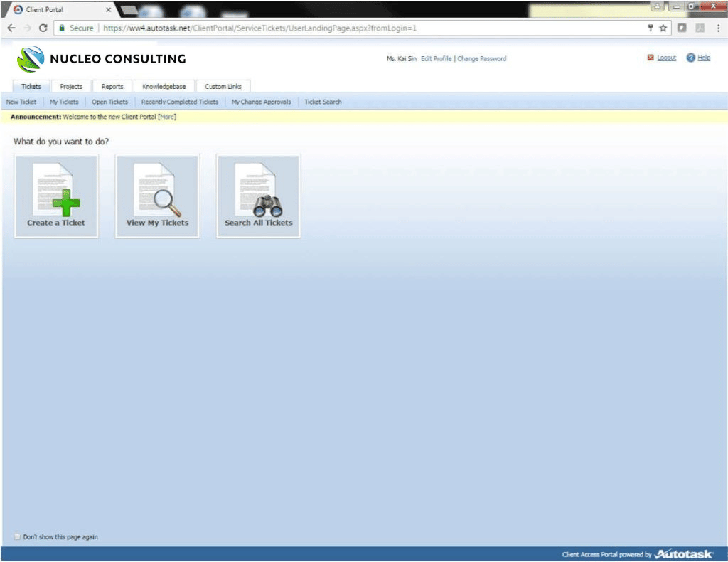
Task: Expand the announcement via the More link
Action: [167, 117]
